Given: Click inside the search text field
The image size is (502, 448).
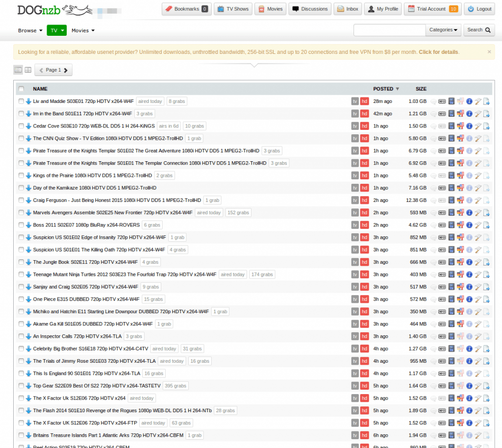Looking at the screenshot, I should pos(389,30).
